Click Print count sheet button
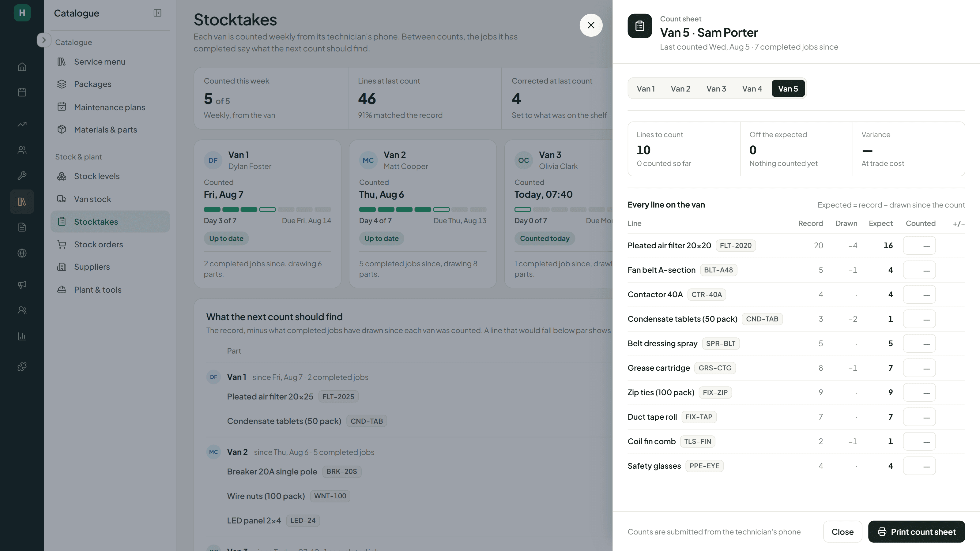This screenshot has height=551, width=980. 917,532
